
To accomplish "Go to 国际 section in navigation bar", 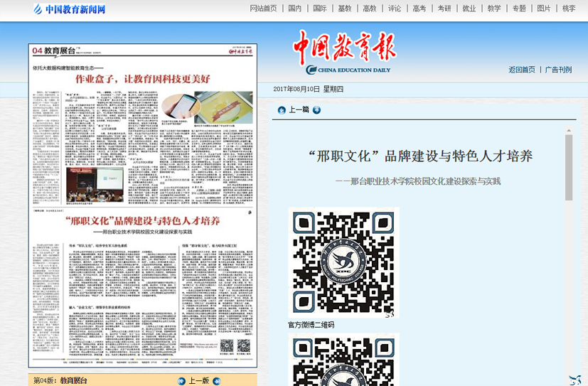I will [320, 9].
